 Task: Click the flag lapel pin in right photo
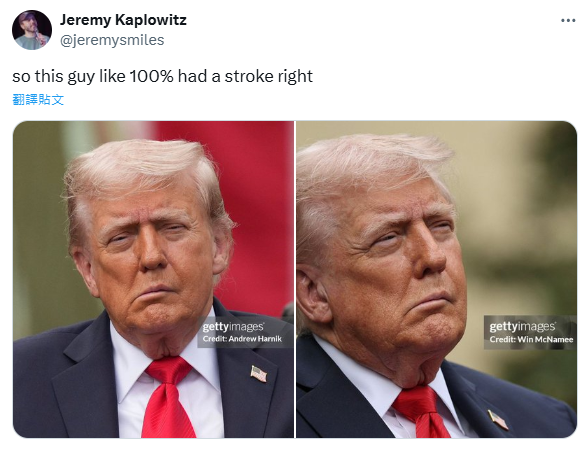point(498,420)
